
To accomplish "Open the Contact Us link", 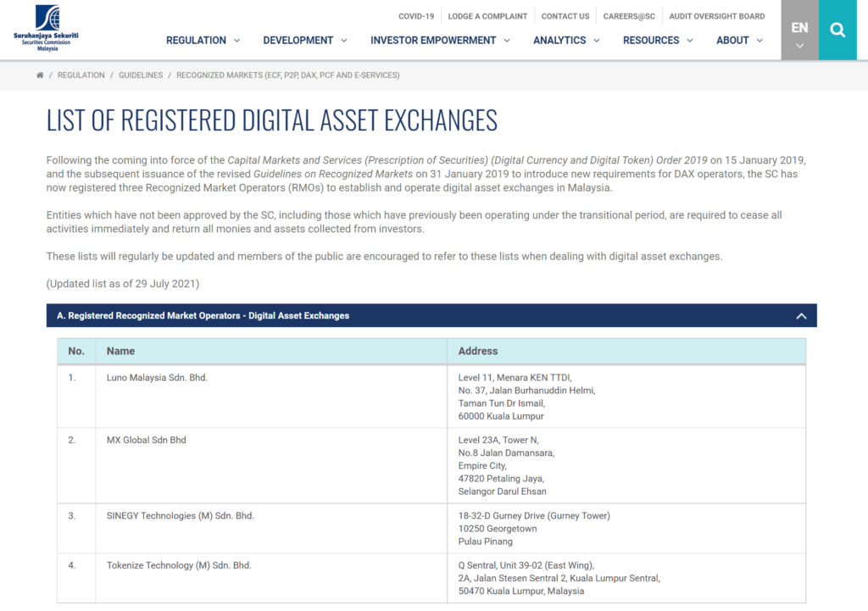I will click(565, 16).
